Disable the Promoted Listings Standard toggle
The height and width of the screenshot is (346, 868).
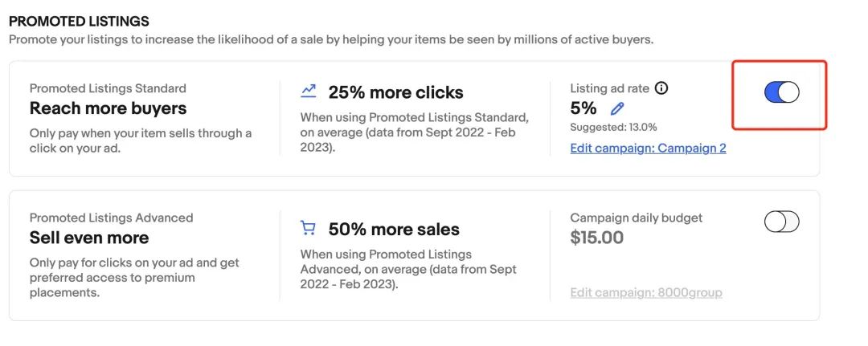tap(781, 92)
